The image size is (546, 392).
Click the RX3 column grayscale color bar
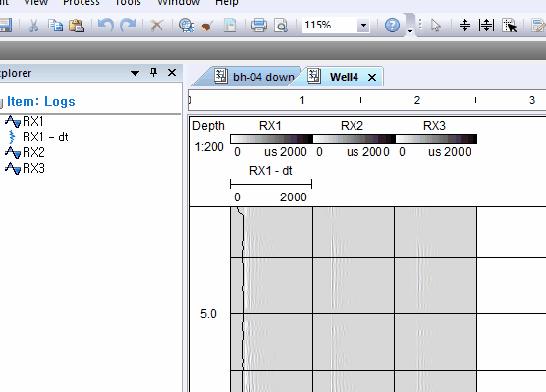[436, 140]
